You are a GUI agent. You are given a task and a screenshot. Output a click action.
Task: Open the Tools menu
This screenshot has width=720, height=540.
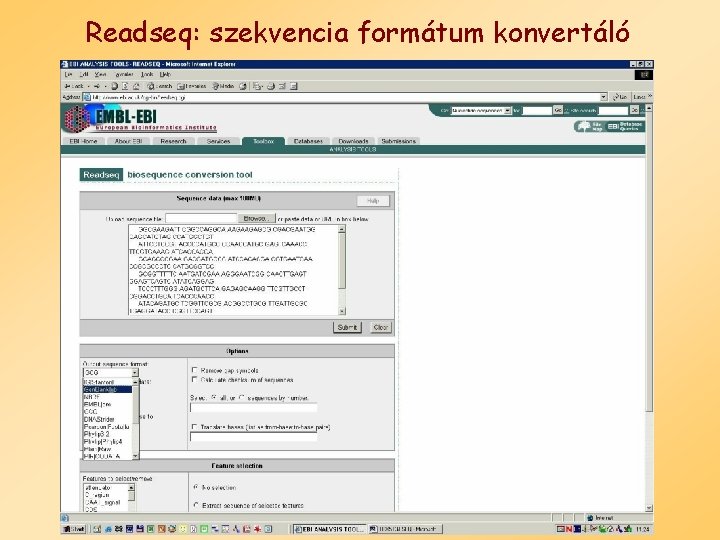tap(147, 74)
